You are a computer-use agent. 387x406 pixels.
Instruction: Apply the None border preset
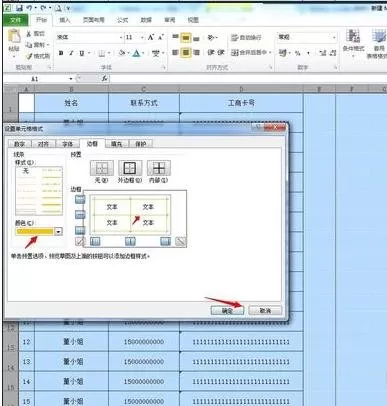tap(101, 168)
